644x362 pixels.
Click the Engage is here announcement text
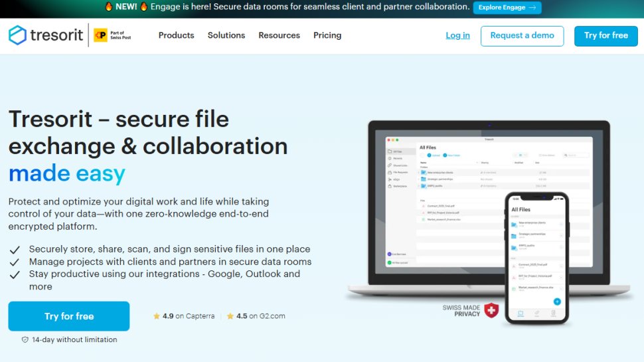coord(310,7)
